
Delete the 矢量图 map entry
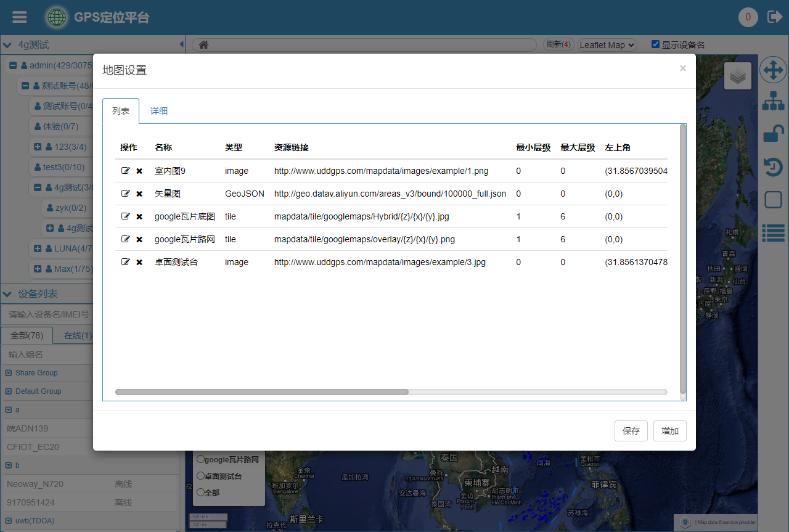click(139, 194)
